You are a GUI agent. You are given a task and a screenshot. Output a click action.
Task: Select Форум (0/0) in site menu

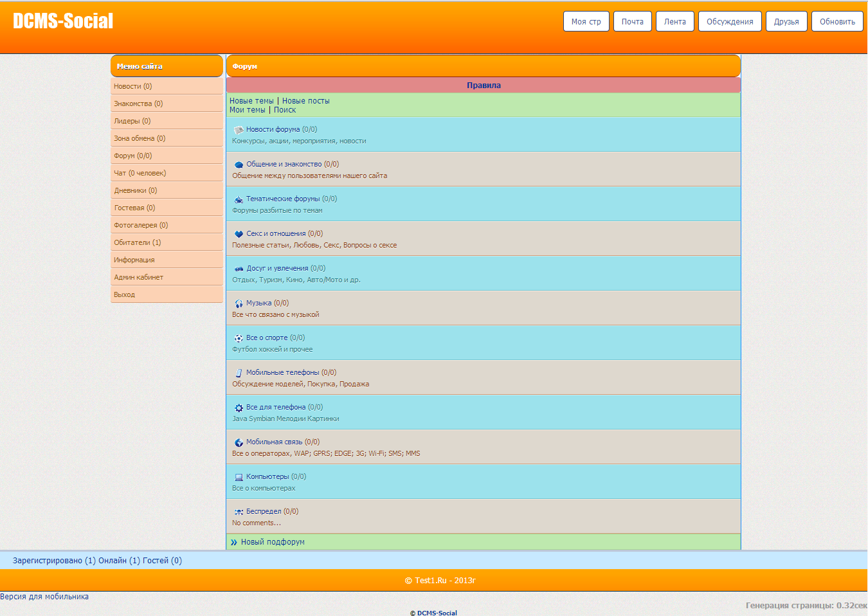(167, 156)
